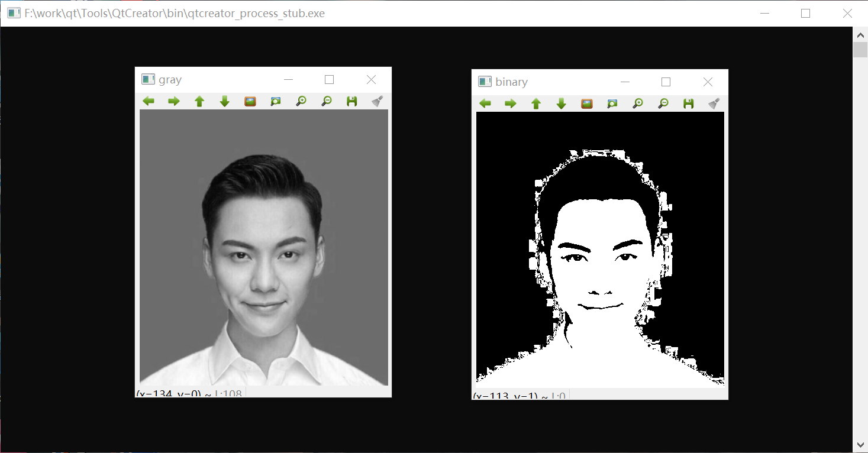Save the gray image with disk icon
The width and height of the screenshot is (868, 453).
352,101
